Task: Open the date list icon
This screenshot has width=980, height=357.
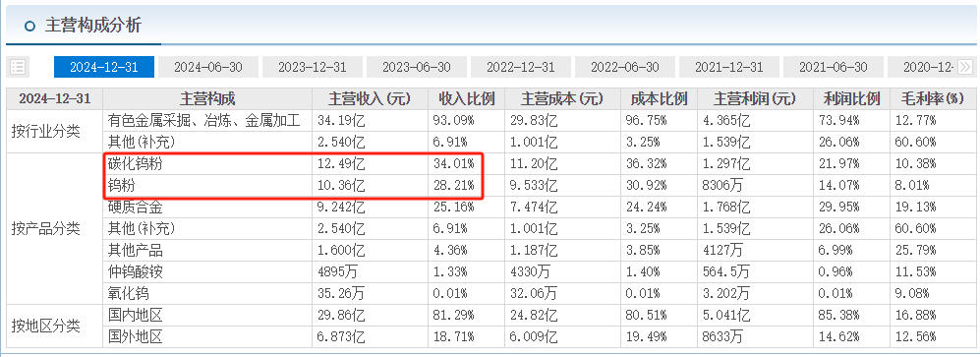Action: (x=18, y=67)
